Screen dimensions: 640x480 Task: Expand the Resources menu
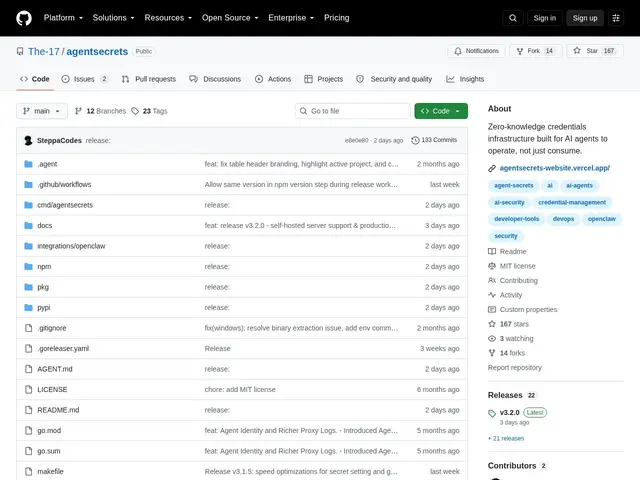coord(168,18)
